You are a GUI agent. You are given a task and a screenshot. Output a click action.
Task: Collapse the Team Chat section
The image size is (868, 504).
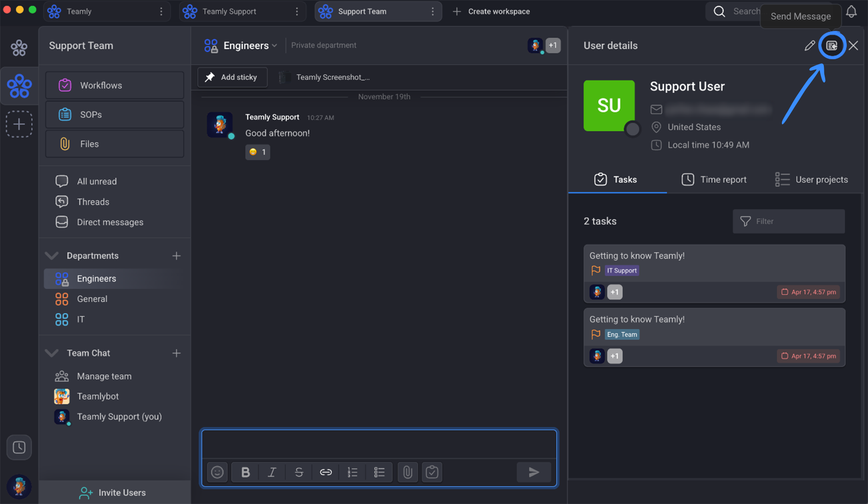click(52, 353)
